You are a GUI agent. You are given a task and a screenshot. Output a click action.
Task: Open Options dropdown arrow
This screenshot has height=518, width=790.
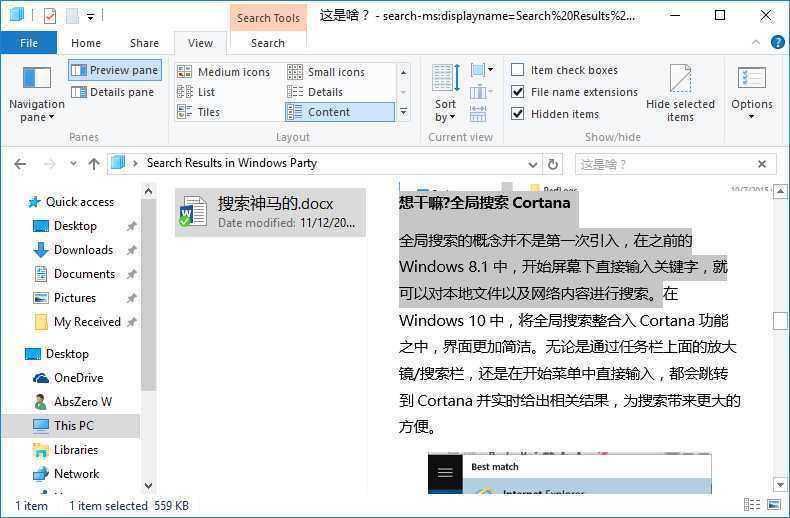[x=752, y=117]
